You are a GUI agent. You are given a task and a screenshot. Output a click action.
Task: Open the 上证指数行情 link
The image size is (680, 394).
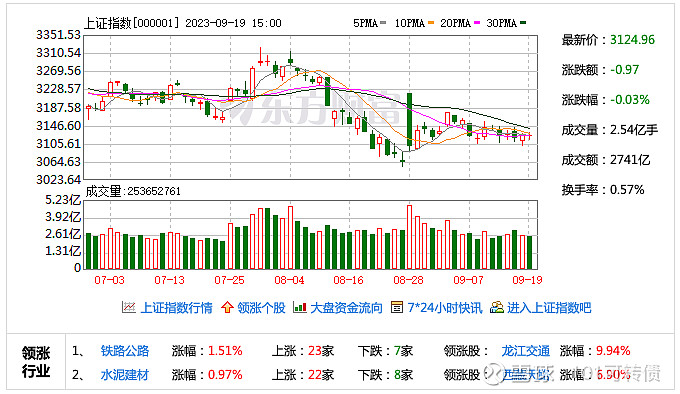click(177, 308)
